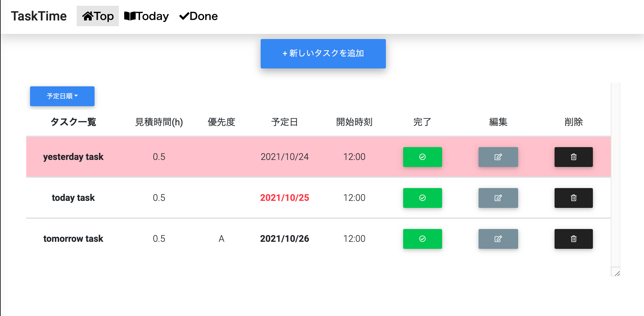This screenshot has width=644, height=316.
Task: Click the date 2021/10/26
Action: click(285, 239)
